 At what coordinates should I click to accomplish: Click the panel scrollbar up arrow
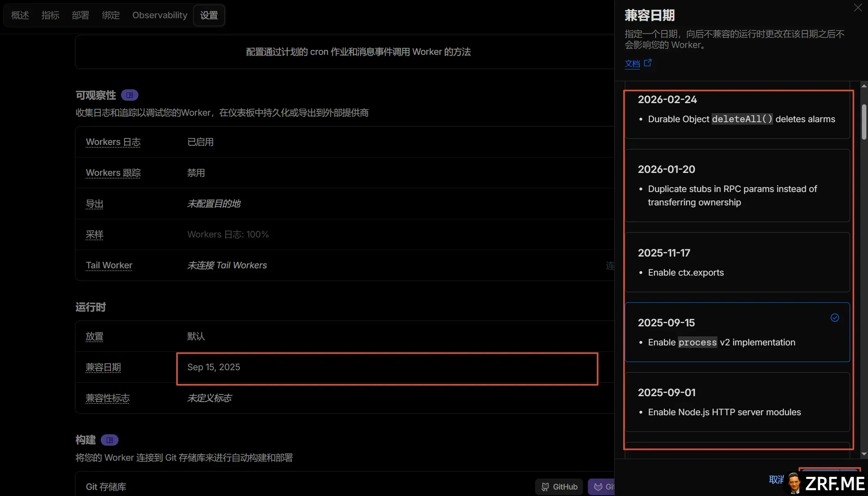(864, 86)
